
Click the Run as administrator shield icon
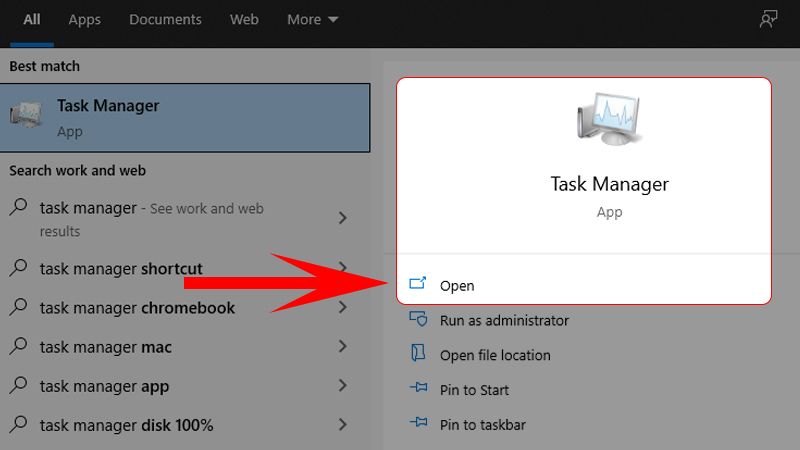418,320
